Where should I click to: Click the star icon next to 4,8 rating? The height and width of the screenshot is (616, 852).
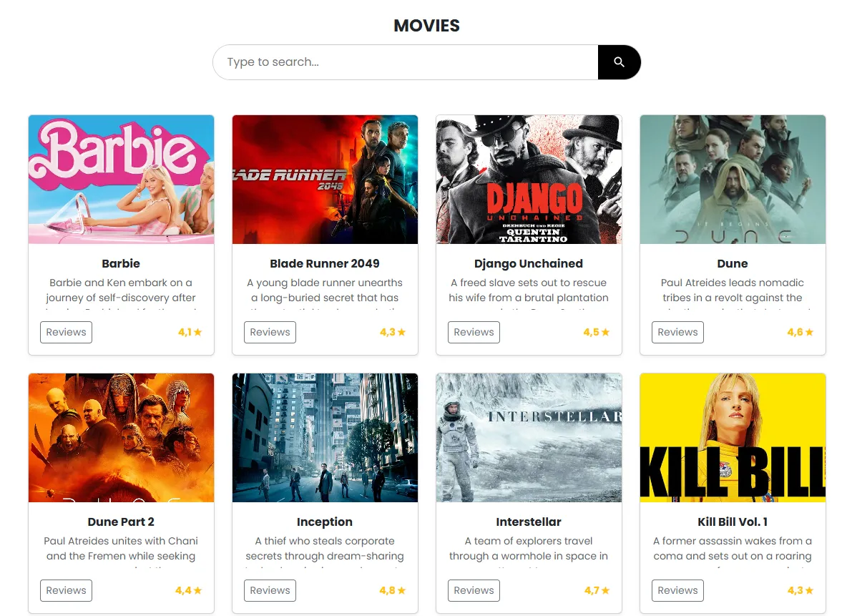click(401, 590)
